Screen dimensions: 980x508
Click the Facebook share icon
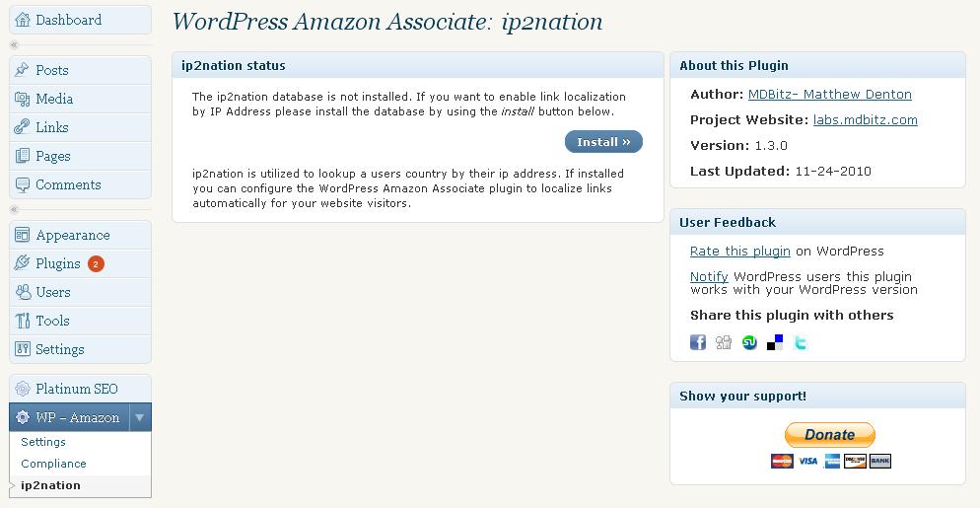pyautogui.click(x=697, y=342)
